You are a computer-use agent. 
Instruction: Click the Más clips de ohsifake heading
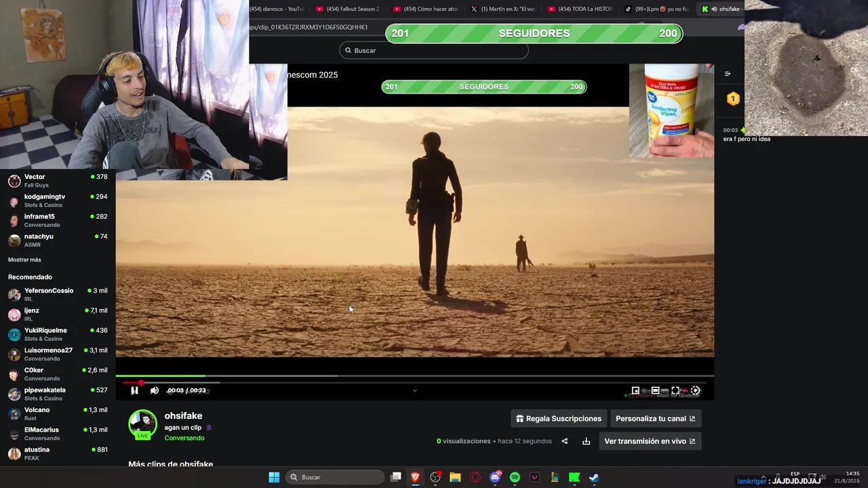pos(171,464)
